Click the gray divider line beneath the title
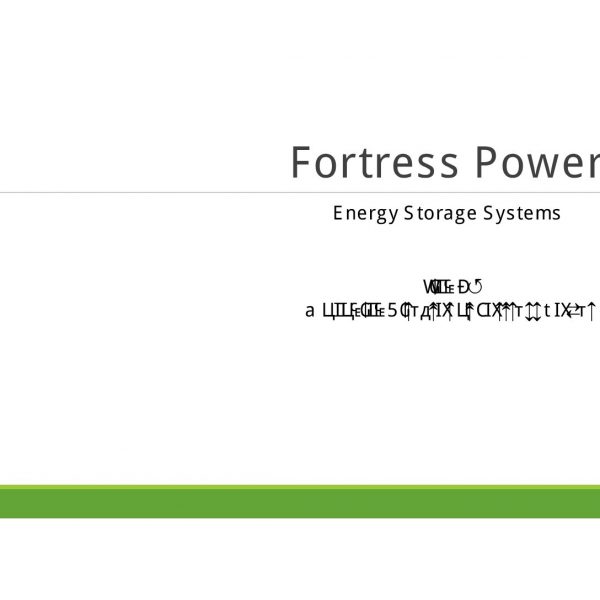The width and height of the screenshot is (600, 600). 150,192
